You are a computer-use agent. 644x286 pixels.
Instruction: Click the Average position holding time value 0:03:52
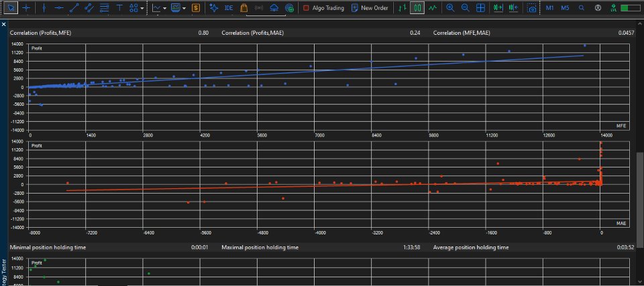[x=625, y=247]
